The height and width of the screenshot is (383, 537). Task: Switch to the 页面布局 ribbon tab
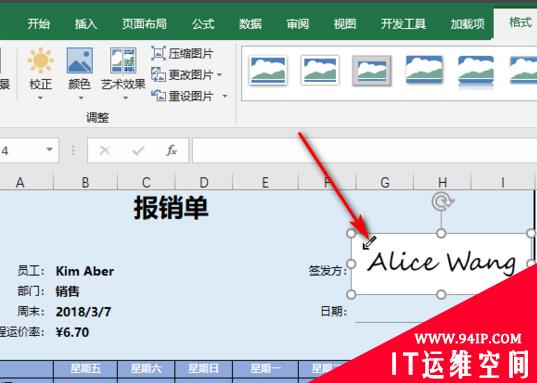pos(144,24)
